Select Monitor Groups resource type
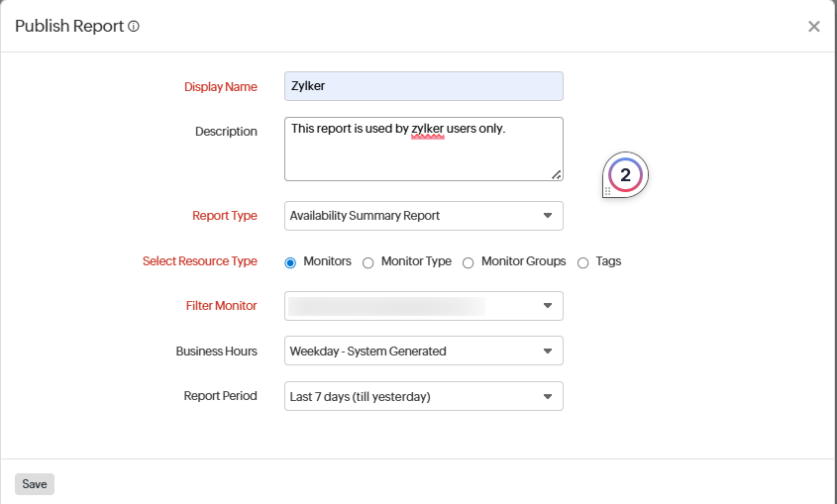Image resolution: width=837 pixels, height=504 pixels. pyautogui.click(x=469, y=262)
